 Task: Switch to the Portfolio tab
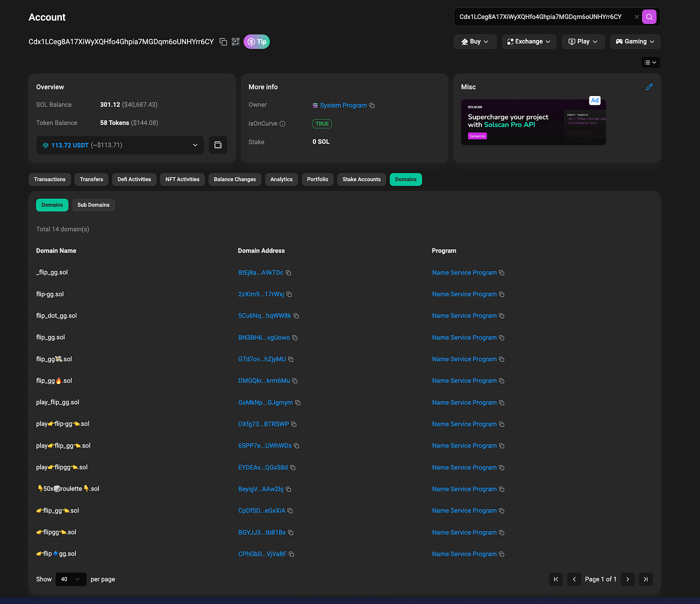(x=317, y=179)
